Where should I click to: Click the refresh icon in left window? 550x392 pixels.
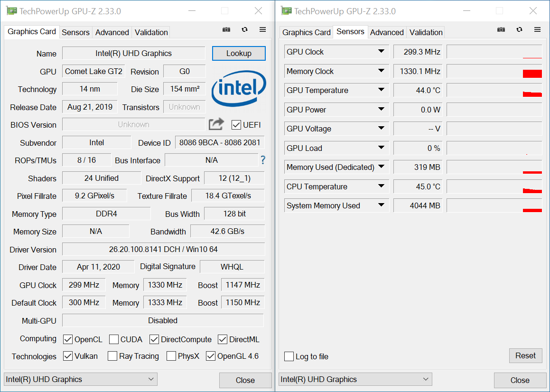[244, 29]
